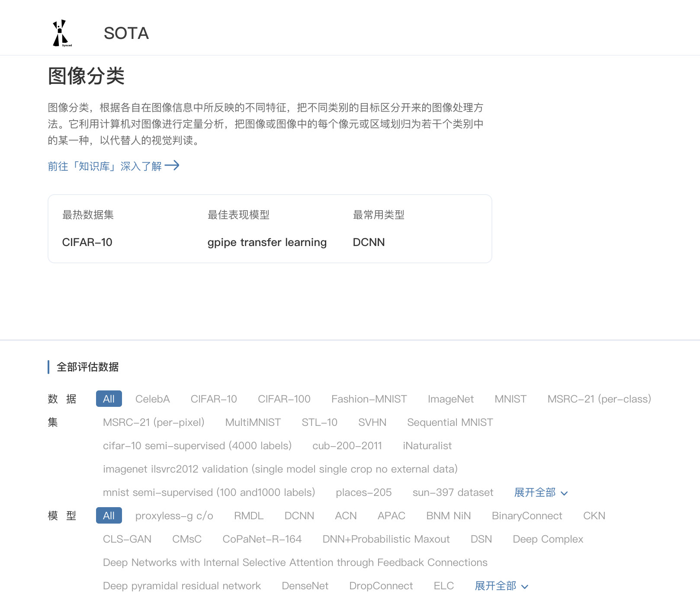The height and width of the screenshot is (604, 700).
Task: Select the ImageNet dataset filter
Action: tap(451, 399)
